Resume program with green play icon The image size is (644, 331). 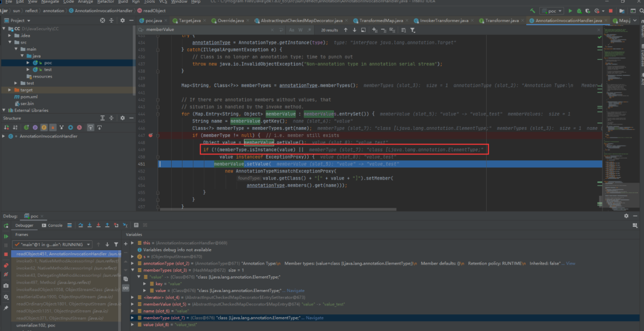[6, 236]
